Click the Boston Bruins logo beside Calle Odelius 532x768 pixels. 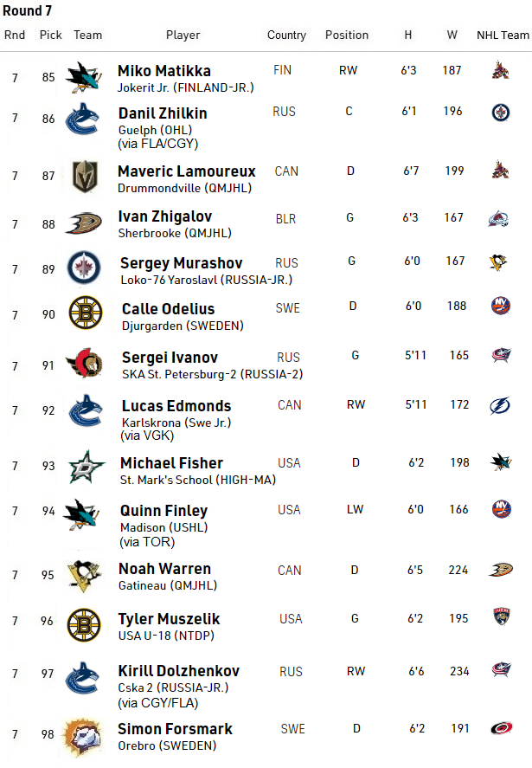(85, 312)
